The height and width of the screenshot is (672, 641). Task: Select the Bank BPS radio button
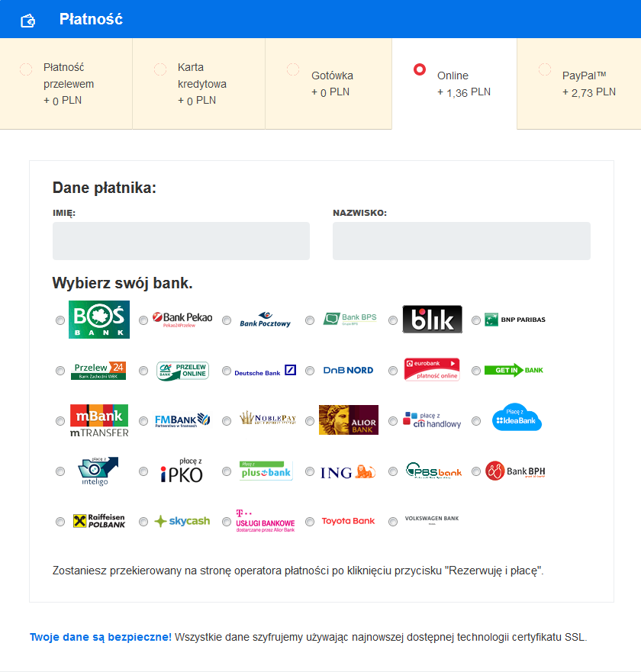(x=310, y=320)
